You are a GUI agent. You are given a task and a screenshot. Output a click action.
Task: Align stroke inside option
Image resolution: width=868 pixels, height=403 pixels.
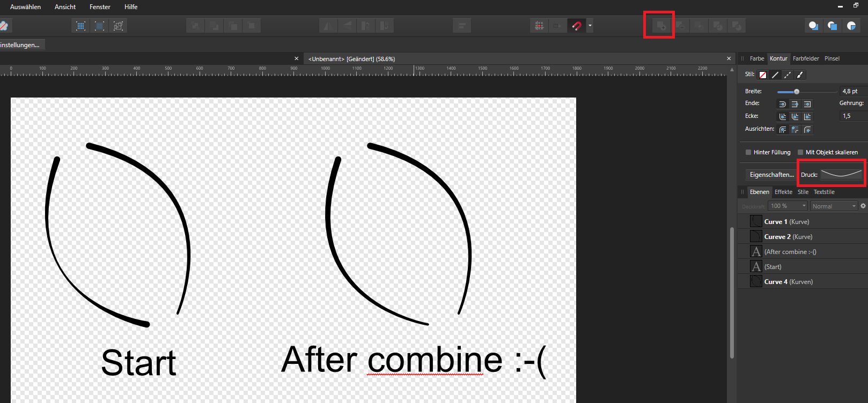coord(795,130)
